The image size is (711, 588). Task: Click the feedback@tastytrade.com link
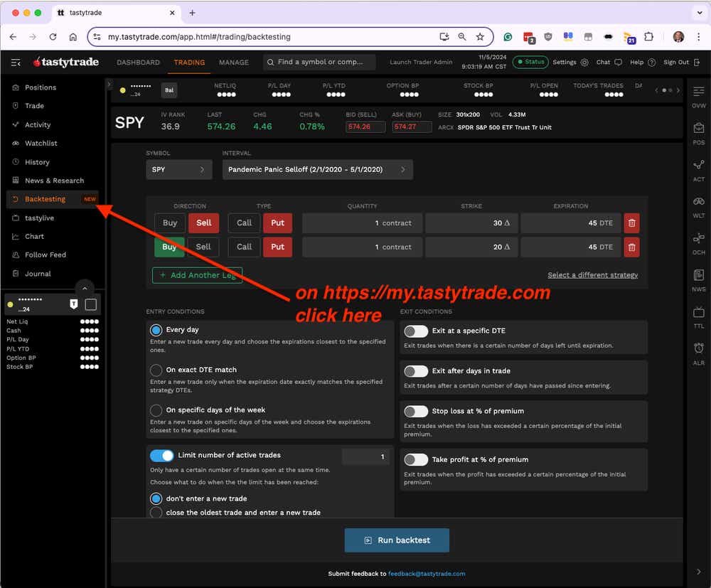coord(427,574)
